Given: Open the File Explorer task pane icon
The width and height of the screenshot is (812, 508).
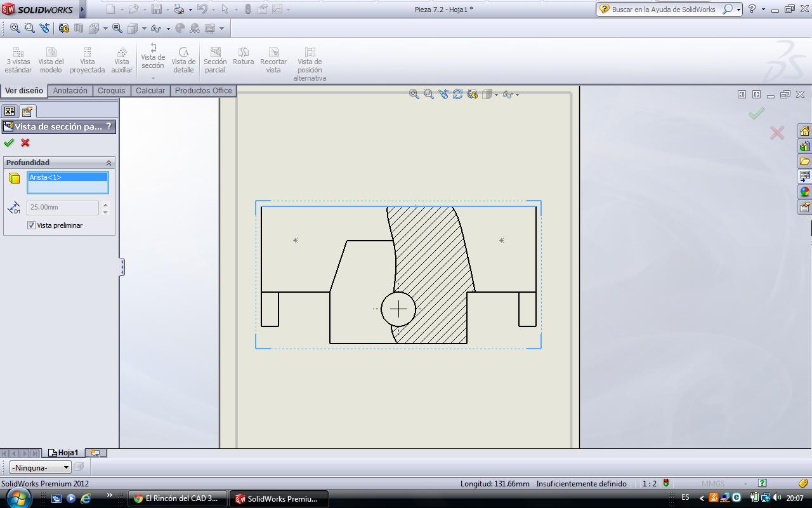Looking at the screenshot, I should [x=804, y=161].
